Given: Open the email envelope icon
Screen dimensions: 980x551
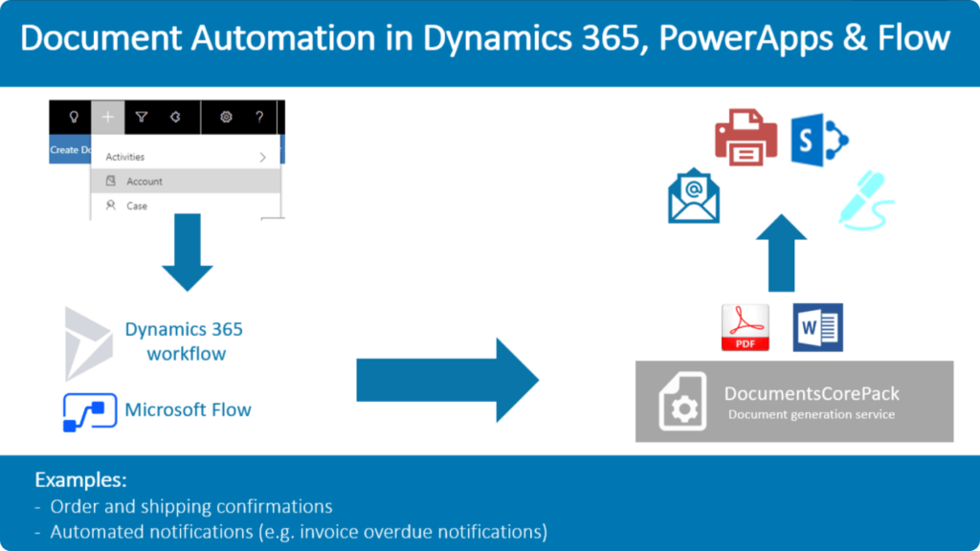Looking at the screenshot, I should [x=692, y=197].
